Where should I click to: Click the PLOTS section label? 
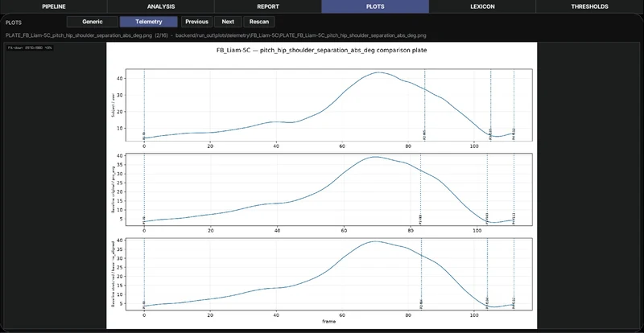[14, 23]
